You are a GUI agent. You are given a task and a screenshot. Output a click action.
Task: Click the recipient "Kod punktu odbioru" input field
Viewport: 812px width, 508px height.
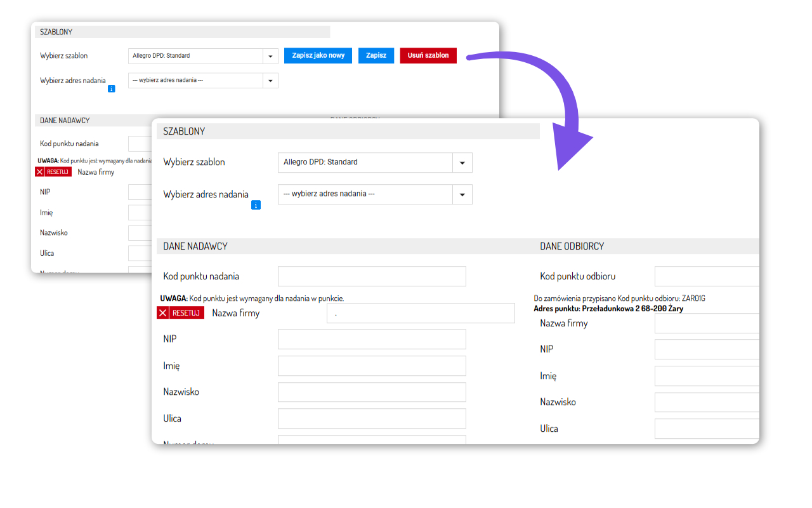click(x=707, y=276)
